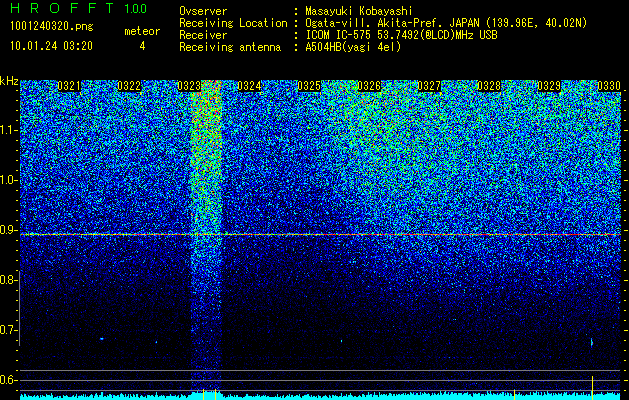Screen dimensions: 629x400
Task: Click the tall yellow meteor marker below 0330
Action: coord(592,387)
